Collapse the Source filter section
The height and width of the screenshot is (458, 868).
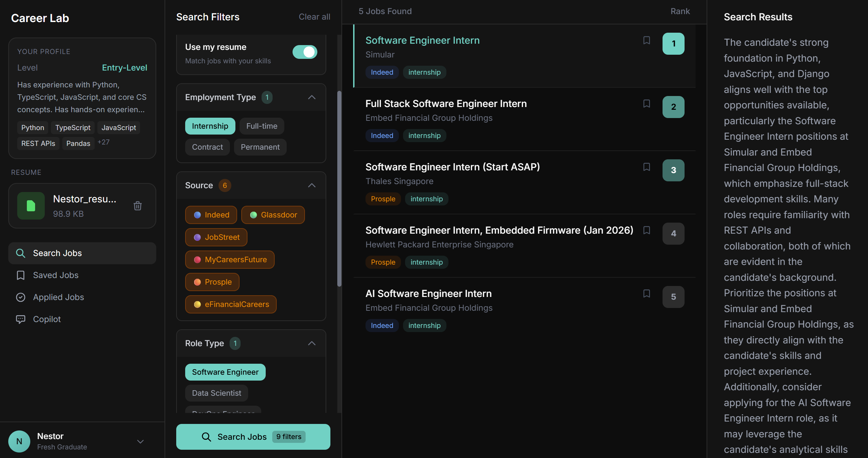[x=311, y=185]
